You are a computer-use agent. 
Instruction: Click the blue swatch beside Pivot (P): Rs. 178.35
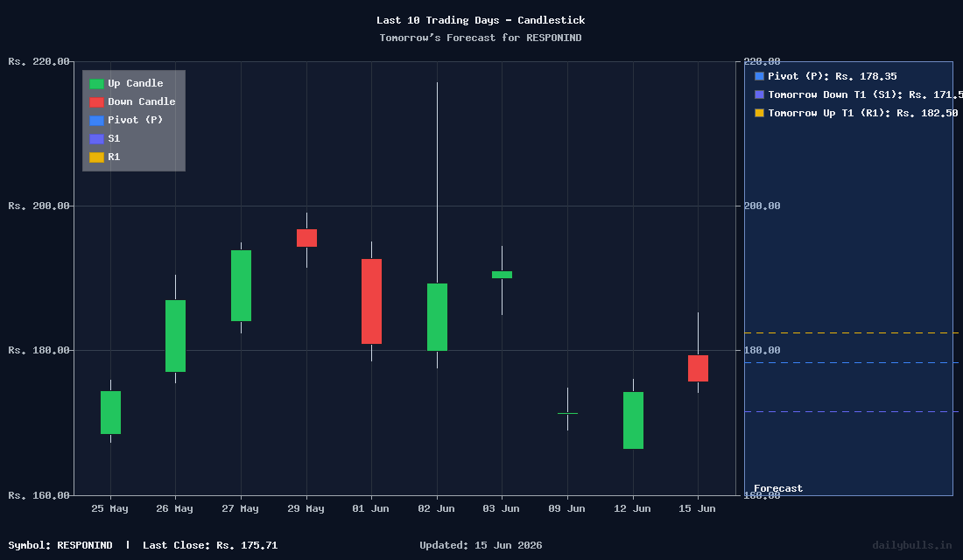(759, 76)
